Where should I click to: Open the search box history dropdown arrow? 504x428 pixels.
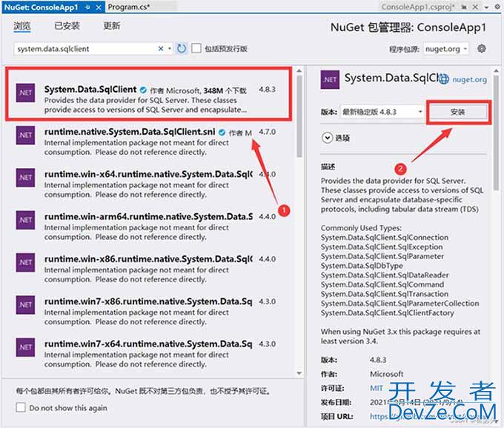[170, 48]
